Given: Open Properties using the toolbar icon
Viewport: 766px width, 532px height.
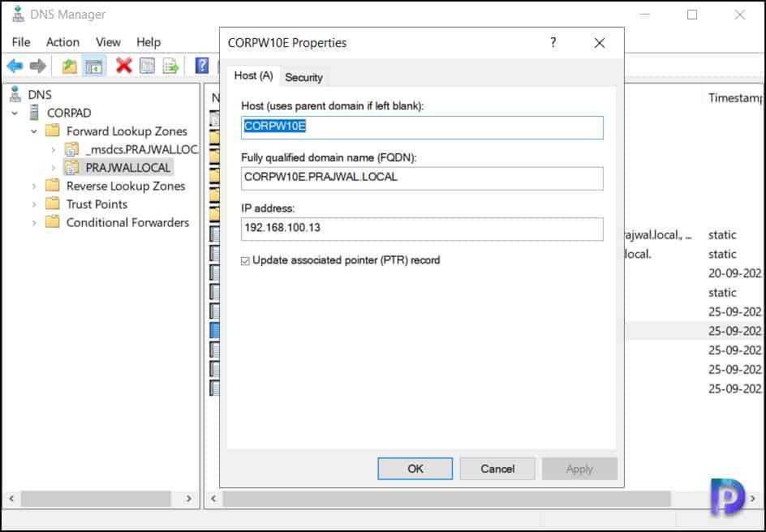Looking at the screenshot, I should pyautogui.click(x=146, y=66).
